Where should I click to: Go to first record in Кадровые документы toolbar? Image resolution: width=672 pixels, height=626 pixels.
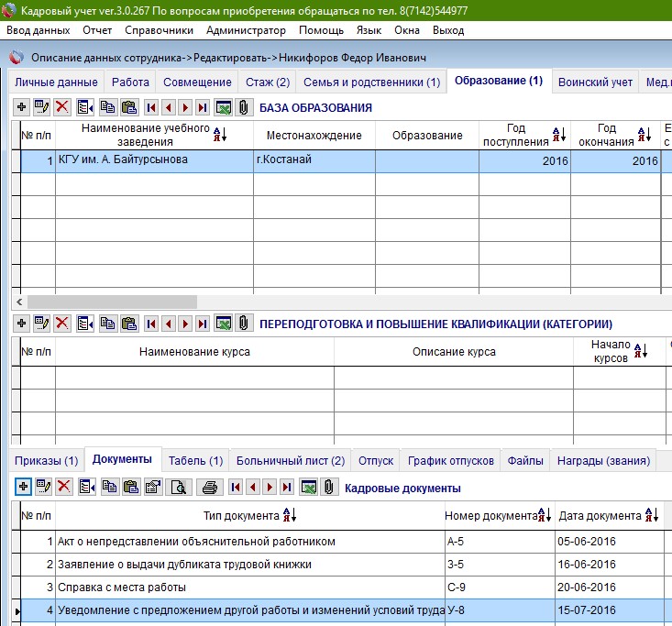235,488
